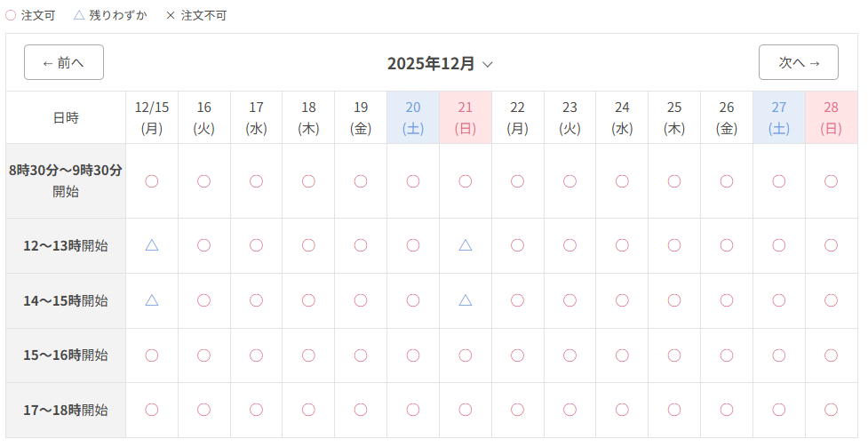The width and height of the screenshot is (868, 447).
Task: Select circle slot for 24 (水) at 15〜16時
Action: 622,355
